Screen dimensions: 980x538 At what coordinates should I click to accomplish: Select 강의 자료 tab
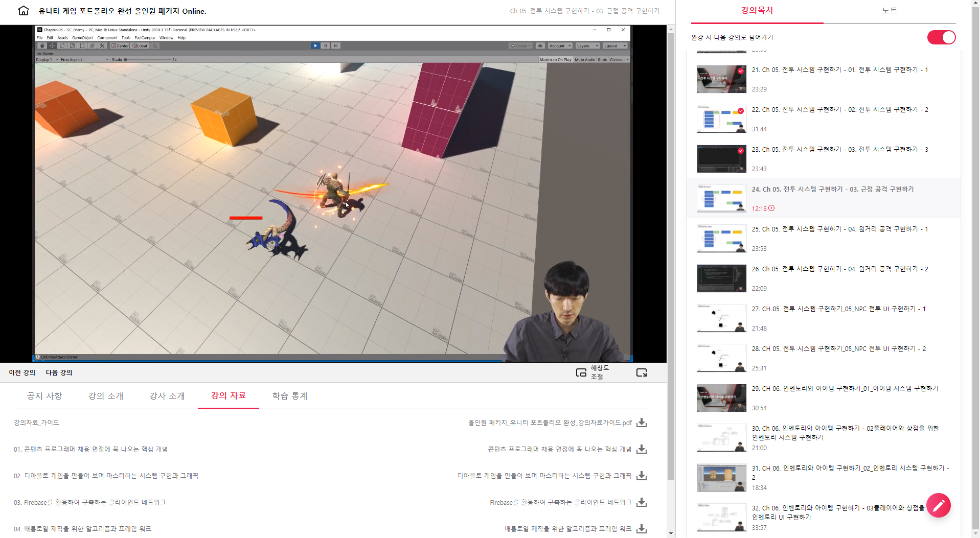[229, 396]
